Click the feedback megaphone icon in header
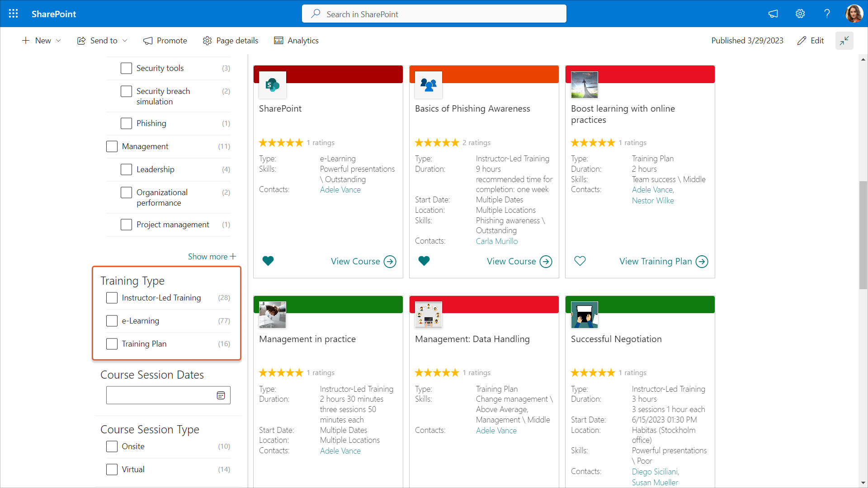This screenshot has width=868, height=488. pos(773,14)
